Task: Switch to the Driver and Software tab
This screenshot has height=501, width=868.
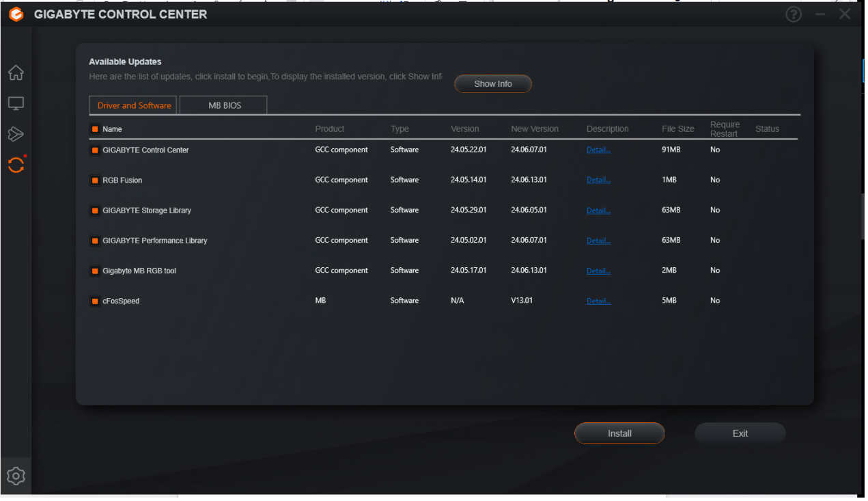Action: click(x=134, y=105)
